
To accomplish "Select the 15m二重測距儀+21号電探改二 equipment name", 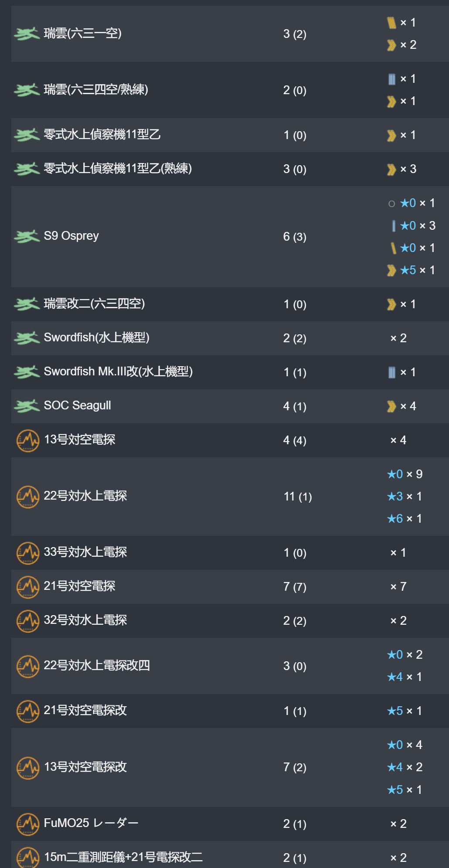I will pyautogui.click(x=123, y=857).
